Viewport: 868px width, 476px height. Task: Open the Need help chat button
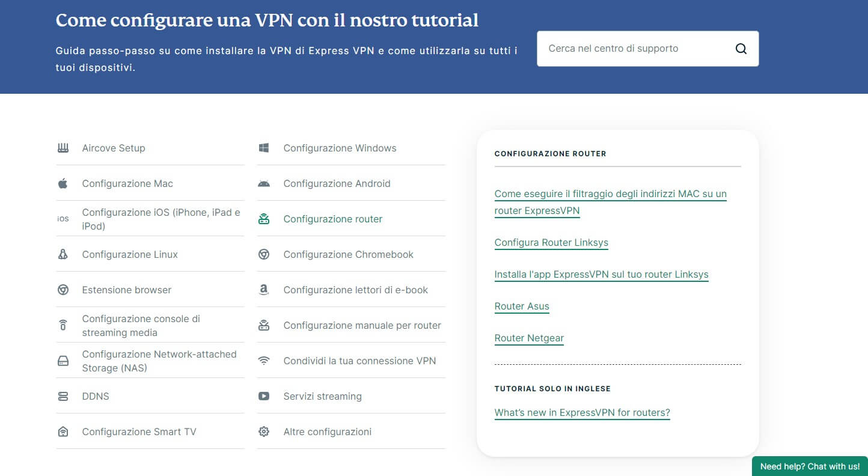pyautogui.click(x=810, y=466)
